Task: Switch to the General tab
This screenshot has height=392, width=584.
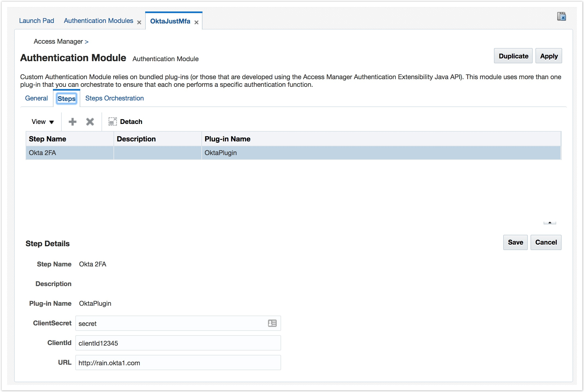Action: pos(36,98)
